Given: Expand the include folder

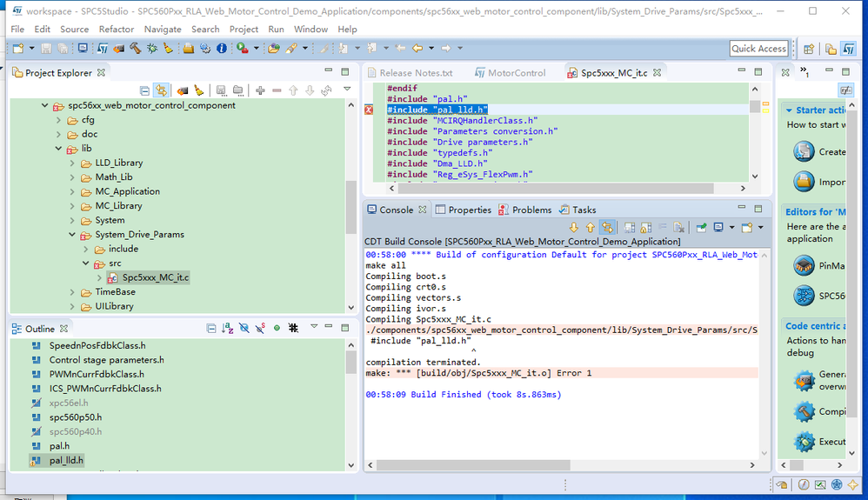Looking at the screenshot, I should [x=86, y=249].
